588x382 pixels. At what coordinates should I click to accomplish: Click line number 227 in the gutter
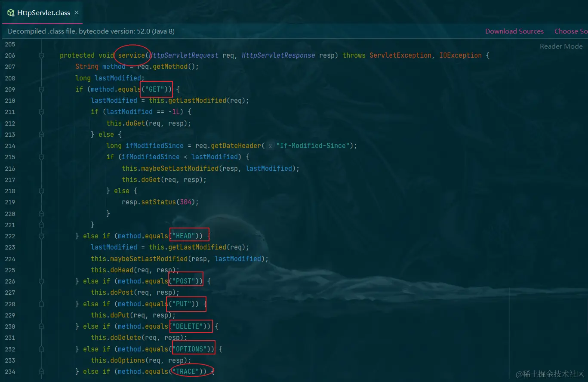9,293
